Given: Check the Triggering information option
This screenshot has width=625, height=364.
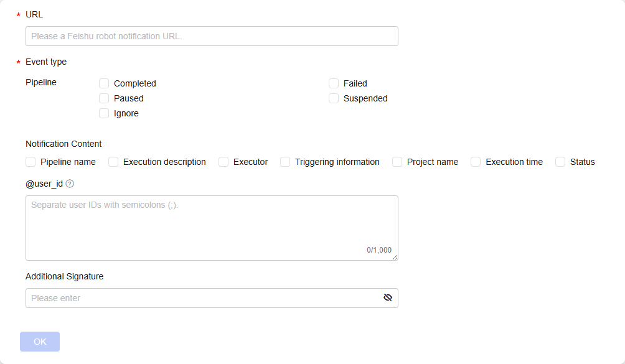Looking at the screenshot, I should click(x=285, y=162).
